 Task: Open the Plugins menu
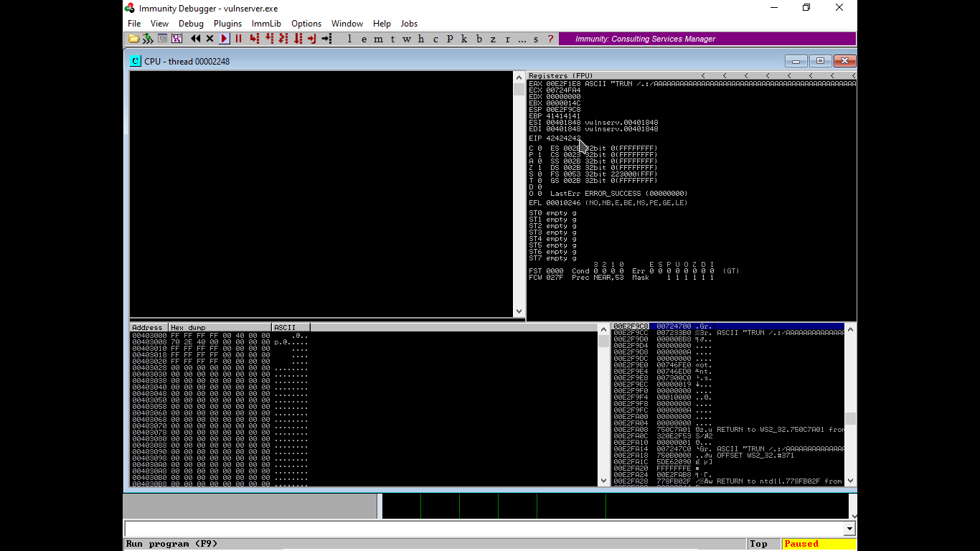pyautogui.click(x=227, y=24)
